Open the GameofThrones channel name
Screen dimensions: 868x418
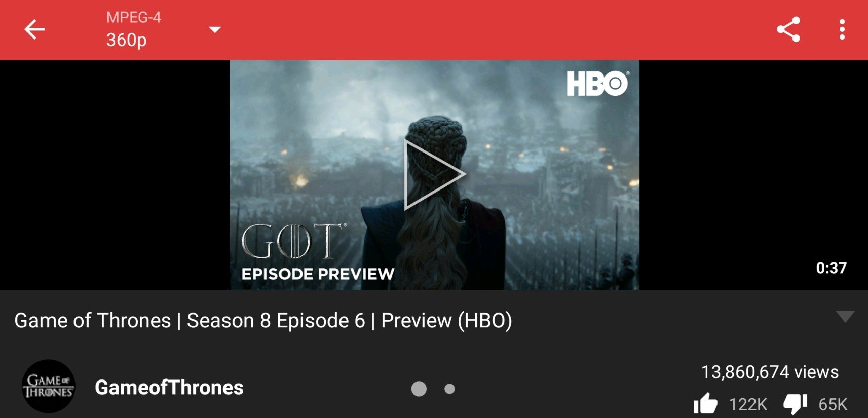tap(169, 388)
